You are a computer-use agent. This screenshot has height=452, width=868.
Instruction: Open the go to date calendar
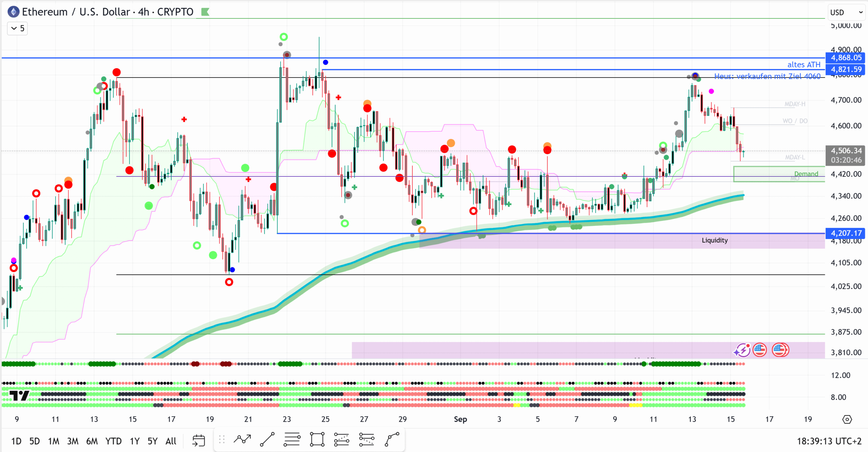click(x=199, y=441)
